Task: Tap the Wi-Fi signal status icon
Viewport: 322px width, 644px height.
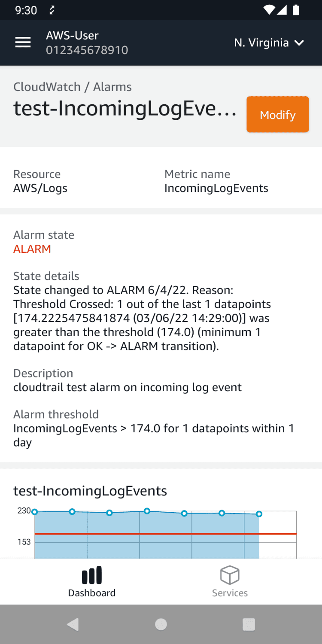Action: tap(269, 10)
